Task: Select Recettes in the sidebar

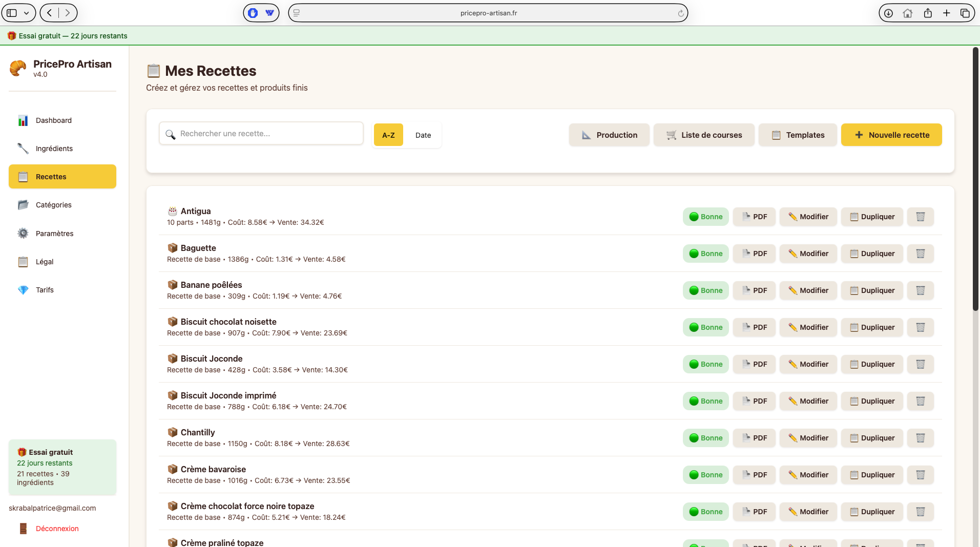Action: coord(62,177)
